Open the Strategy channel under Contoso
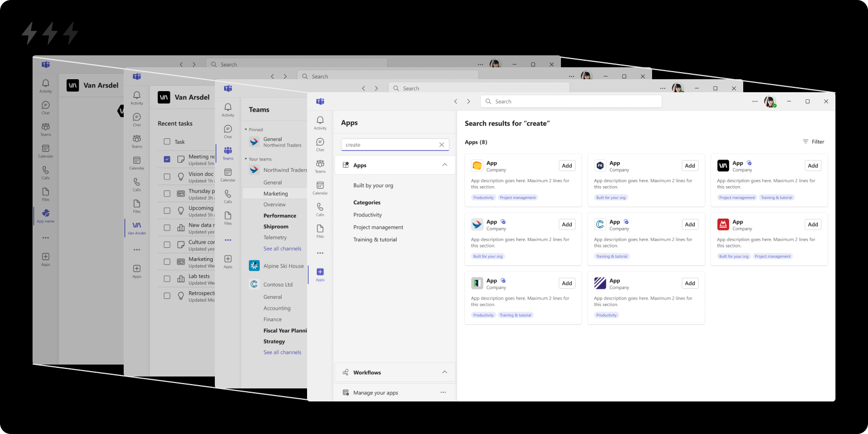 275,341
